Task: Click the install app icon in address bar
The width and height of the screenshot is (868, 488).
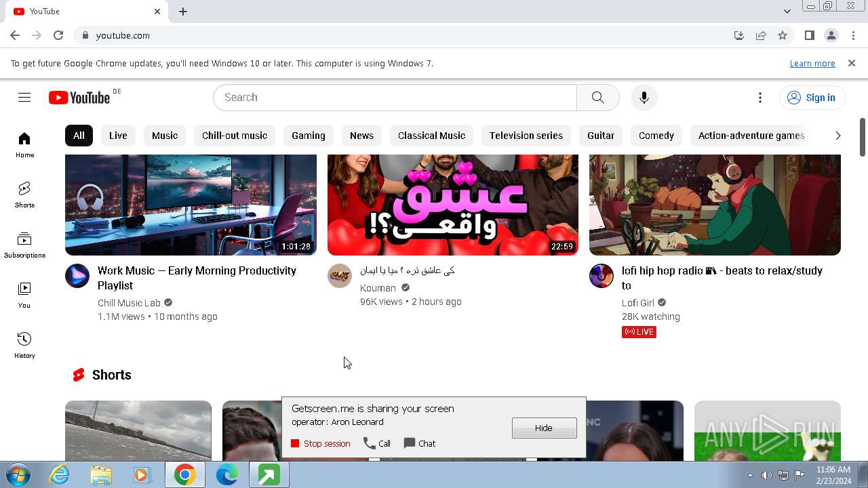Action: tap(739, 35)
